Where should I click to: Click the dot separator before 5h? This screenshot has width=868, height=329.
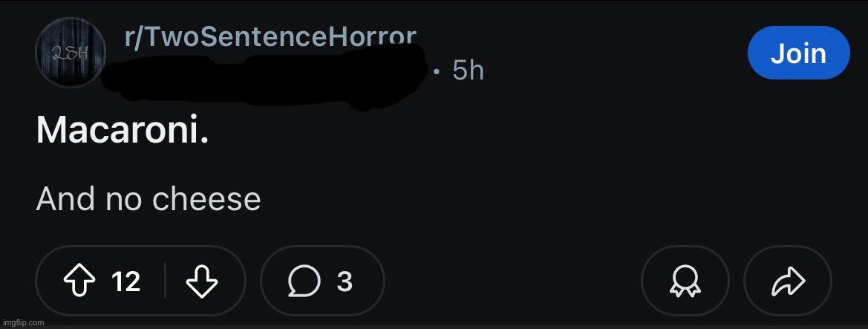[x=437, y=71]
